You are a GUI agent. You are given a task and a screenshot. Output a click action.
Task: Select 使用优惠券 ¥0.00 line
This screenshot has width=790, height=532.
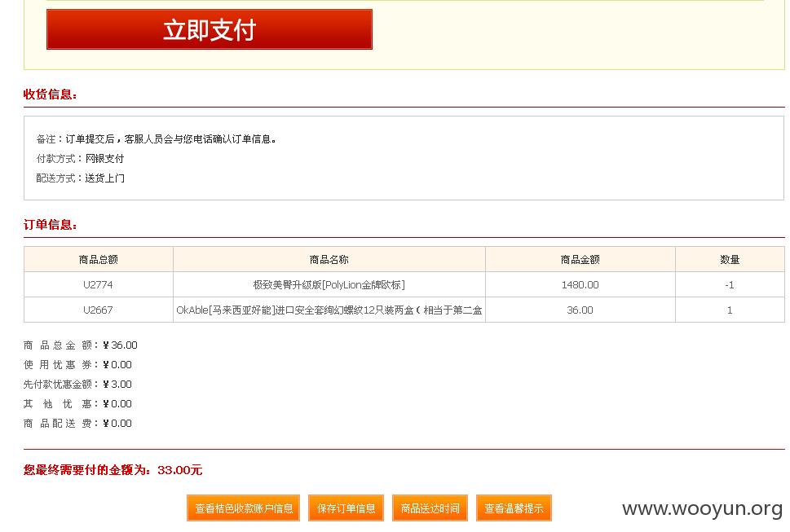(77, 365)
